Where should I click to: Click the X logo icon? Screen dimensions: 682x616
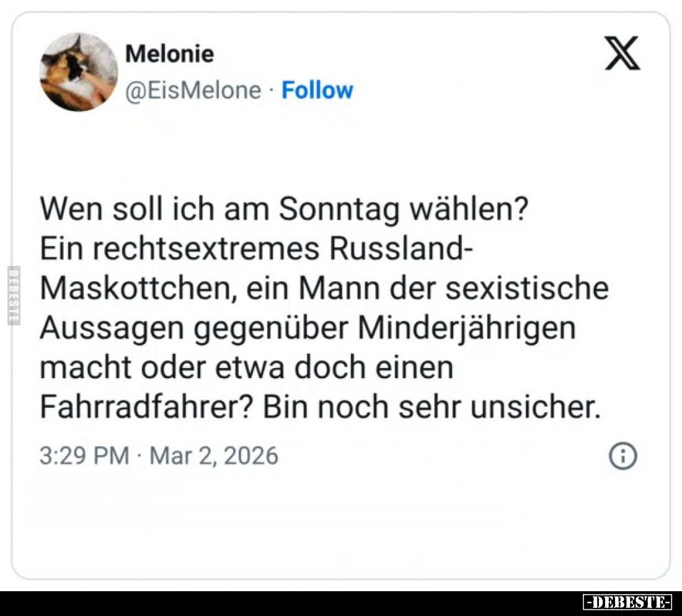[622, 54]
